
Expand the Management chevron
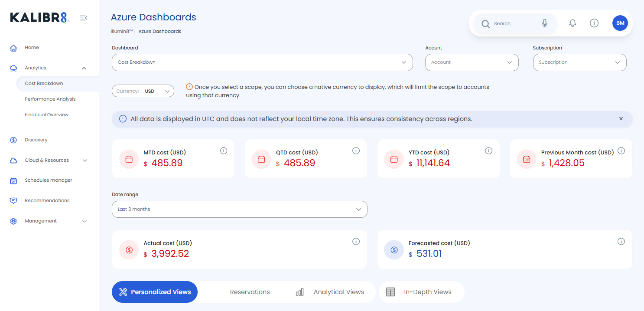pyautogui.click(x=85, y=221)
